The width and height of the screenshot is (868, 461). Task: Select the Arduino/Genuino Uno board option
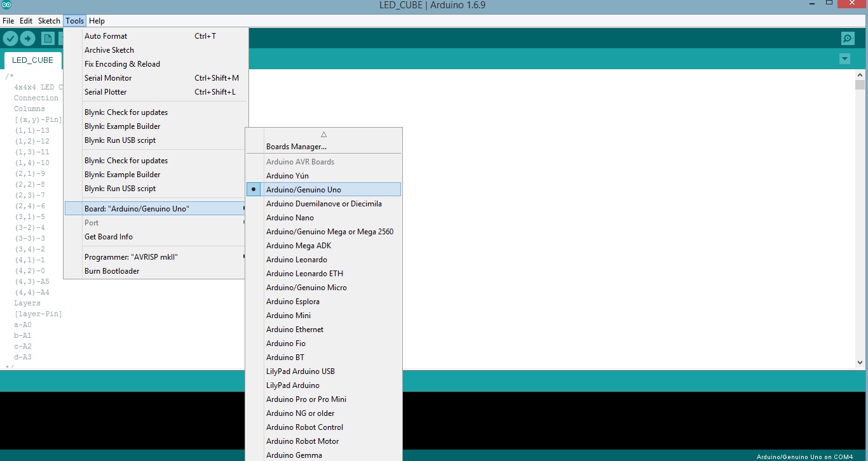324,189
